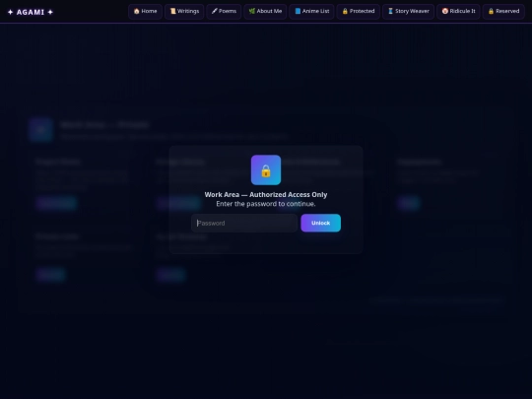Viewport: 532px width, 399px height.
Task: Click the padlock icon in the dialog
Action: pos(266,170)
